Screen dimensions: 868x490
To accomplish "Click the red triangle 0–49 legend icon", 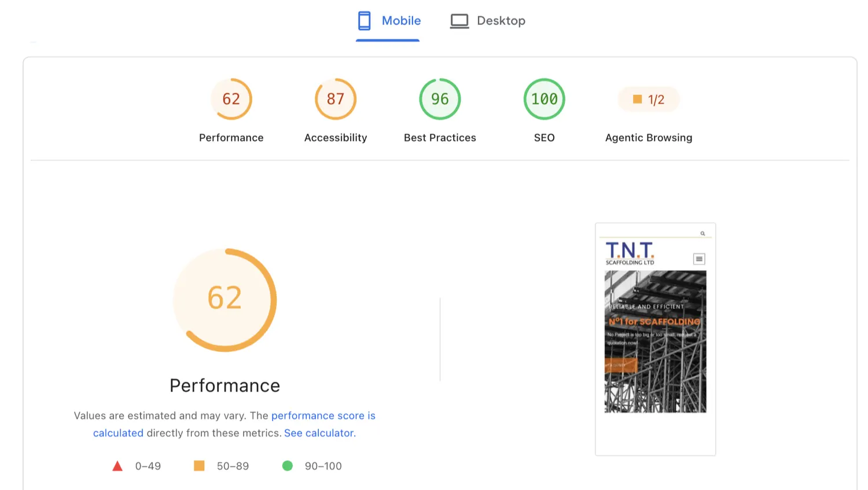I will tap(117, 466).
